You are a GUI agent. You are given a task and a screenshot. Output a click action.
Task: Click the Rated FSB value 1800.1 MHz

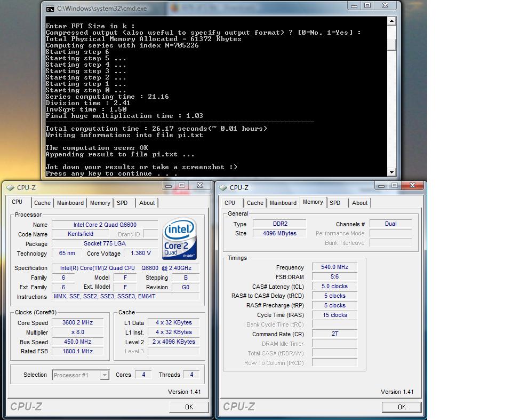(78, 351)
